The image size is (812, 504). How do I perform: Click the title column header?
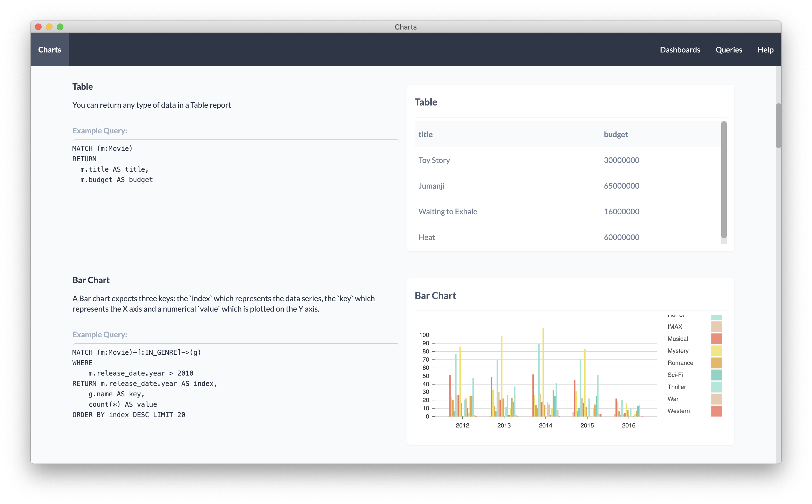(426, 134)
